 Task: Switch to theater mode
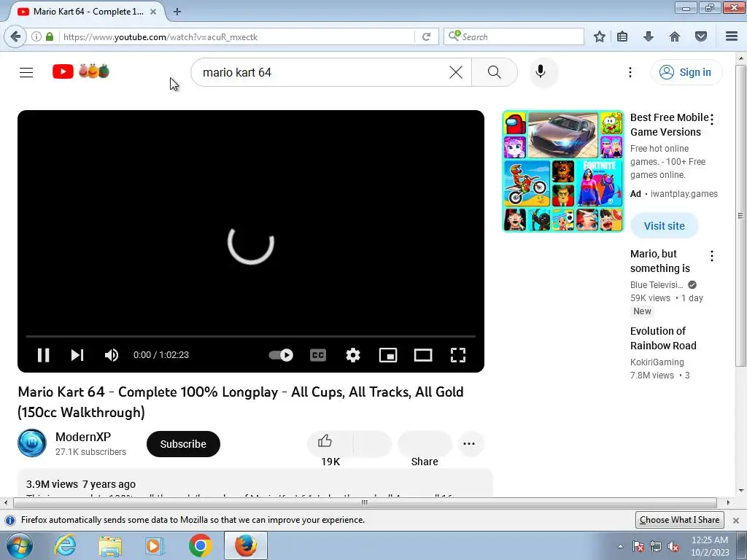coord(422,355)
